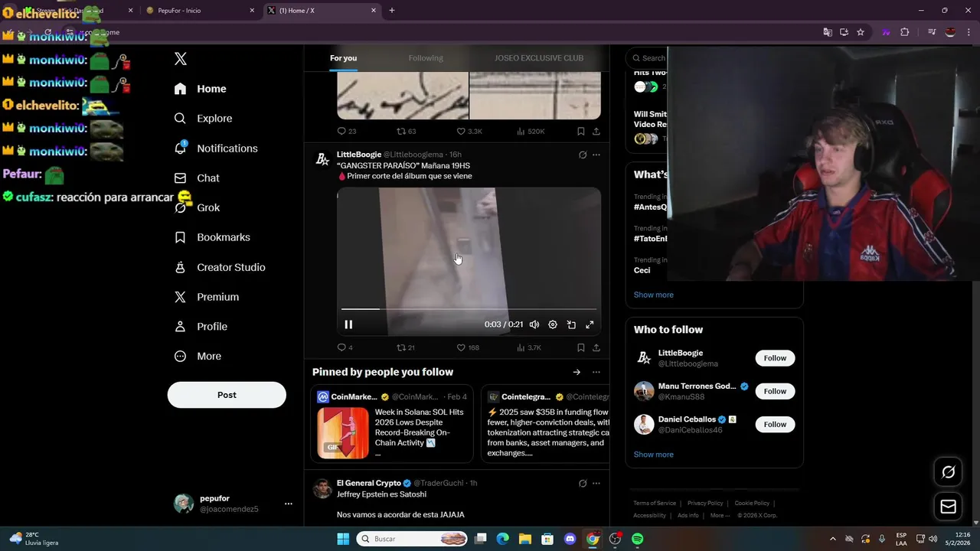The width and height of the screenshot is (980, 551).
Task: Open Grok action on El General Crypto post
Action: (x=583, y=484)
